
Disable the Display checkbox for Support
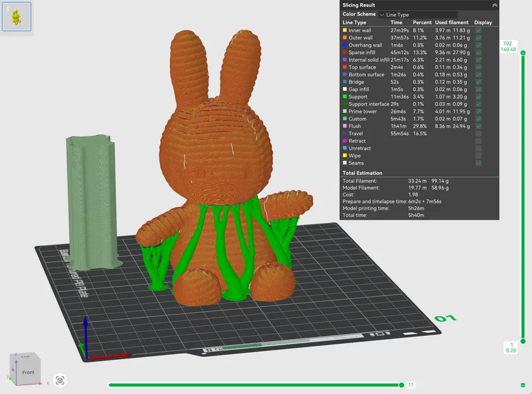tap(478, 96)
